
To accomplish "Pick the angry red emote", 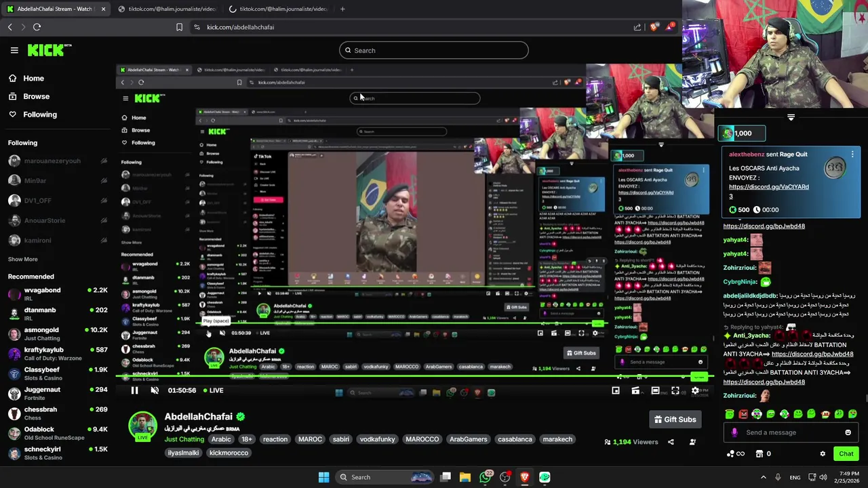I will click(x=743, y=414).
